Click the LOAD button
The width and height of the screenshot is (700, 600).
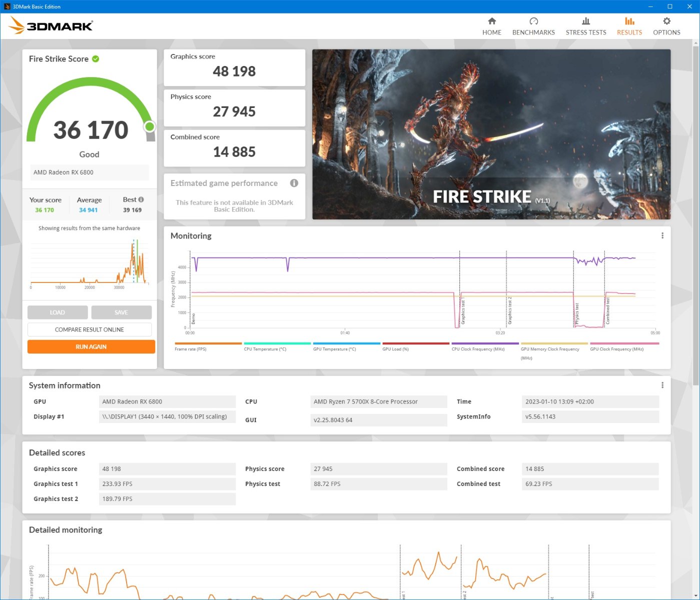pos(58,312)
